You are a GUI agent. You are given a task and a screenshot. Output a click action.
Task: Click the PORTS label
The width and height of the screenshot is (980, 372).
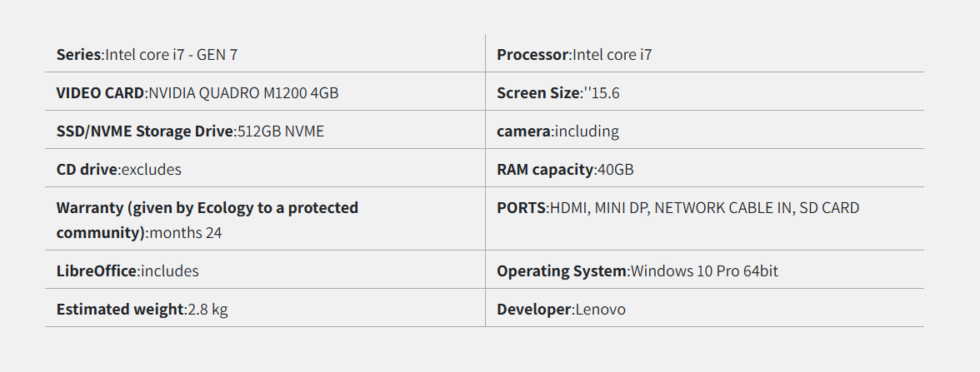(x=521, y=208)
